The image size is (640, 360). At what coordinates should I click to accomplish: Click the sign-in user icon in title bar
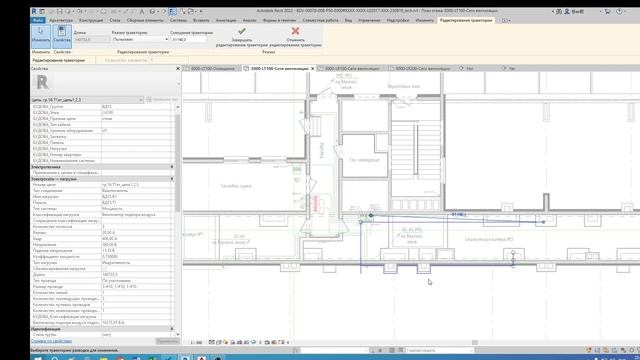(x=567, y=11)
